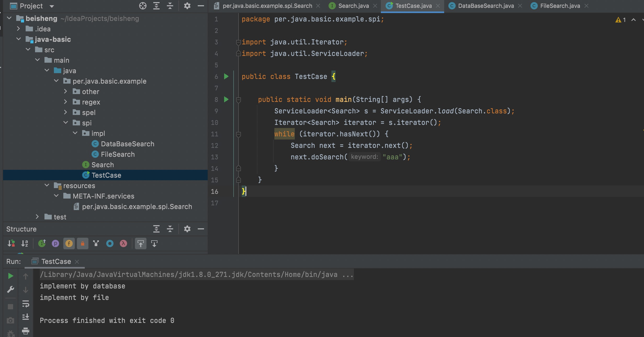Expand the regex package
Screen dimensions: 644x337
click(66, 102)
